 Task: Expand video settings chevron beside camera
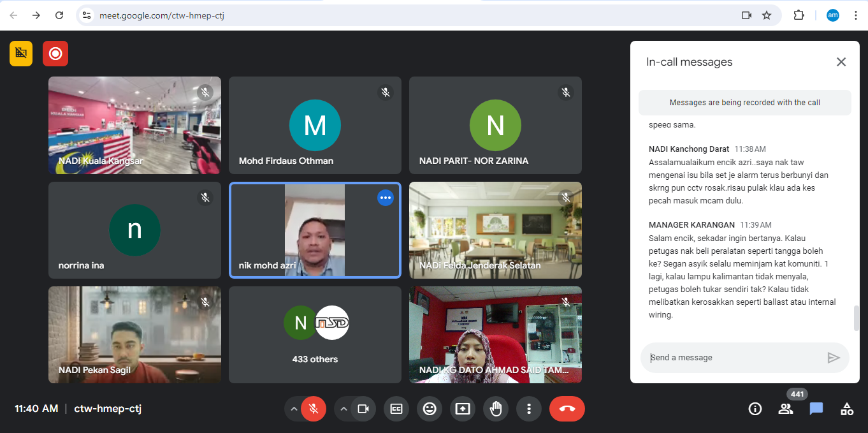[x=344, y=409]
